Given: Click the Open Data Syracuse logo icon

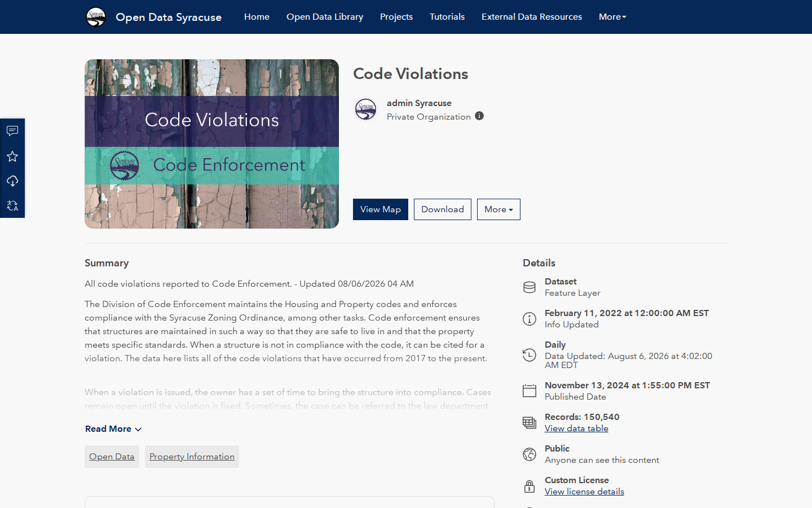Looking at the screenshot, I should [96, 17].
